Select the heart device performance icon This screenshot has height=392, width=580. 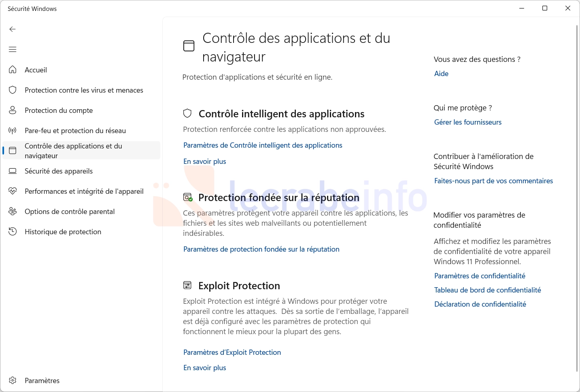(13, 191)
